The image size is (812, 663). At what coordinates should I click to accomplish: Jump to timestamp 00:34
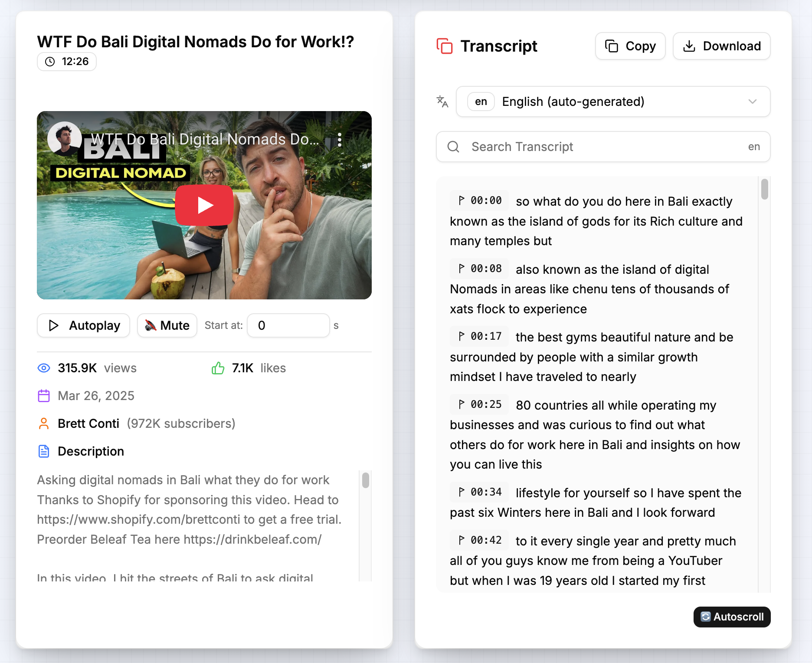480,492
